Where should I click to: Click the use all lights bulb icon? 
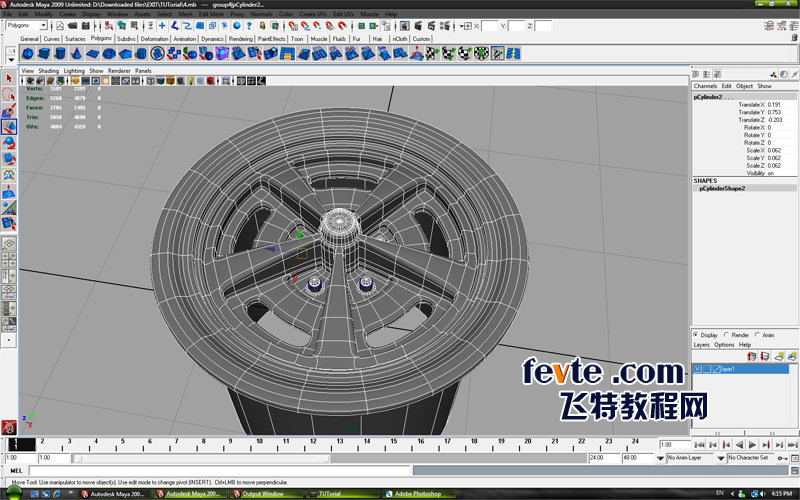point(190,81)
